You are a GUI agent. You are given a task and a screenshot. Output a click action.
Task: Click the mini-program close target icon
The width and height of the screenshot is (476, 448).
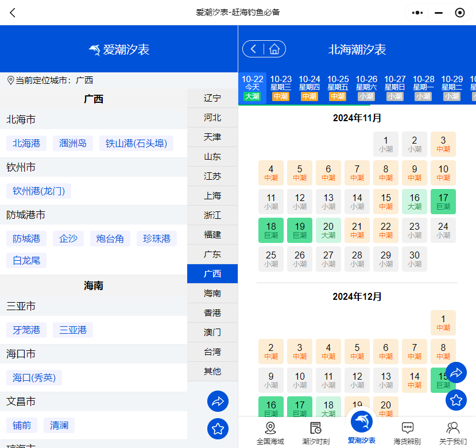click(x=459, y=13)
